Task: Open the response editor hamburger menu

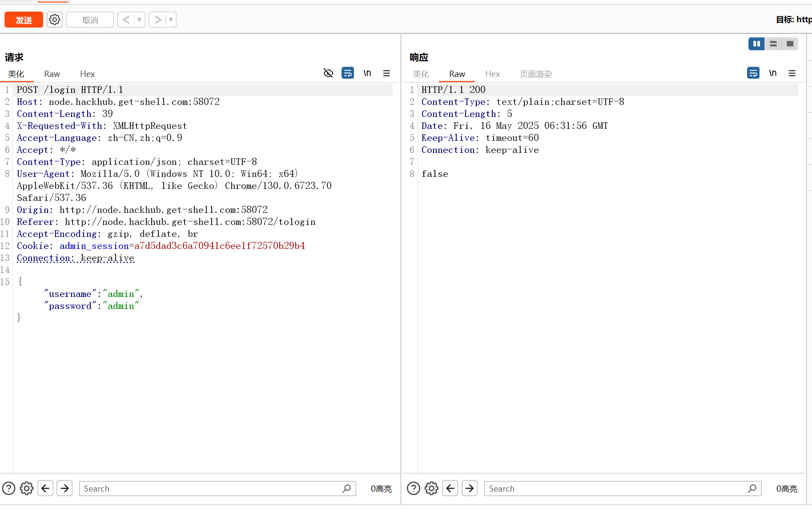Action: (x=792, y=73)
